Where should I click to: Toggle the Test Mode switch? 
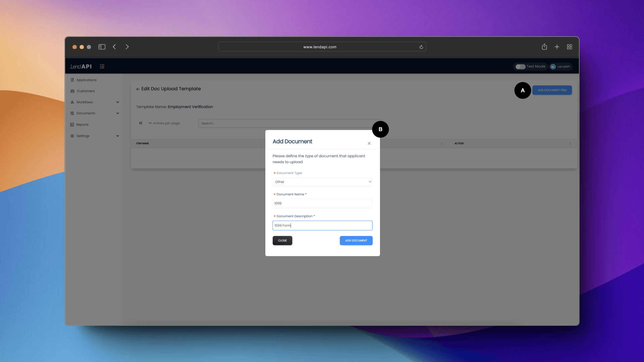pos(520,66)
